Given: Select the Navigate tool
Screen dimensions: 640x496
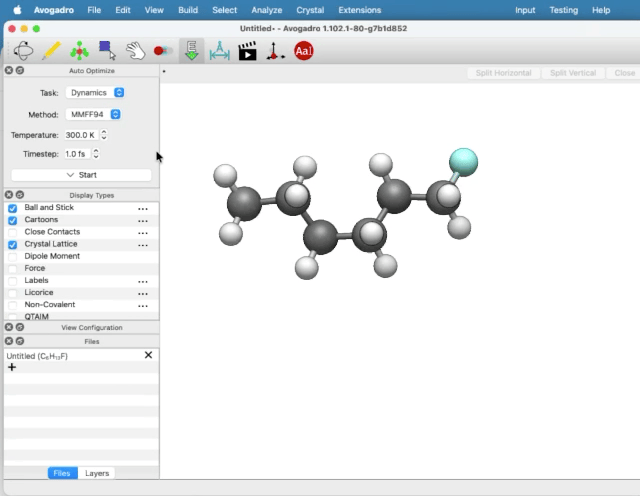Looking at the screenshot, I should click(23, 49).
